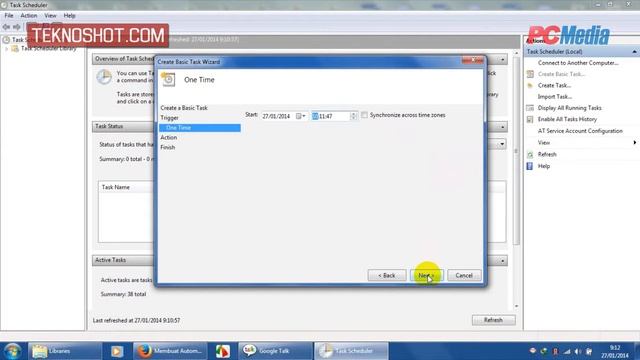Collapse the Task Scheduler (Local) actions header

[634, 52]
